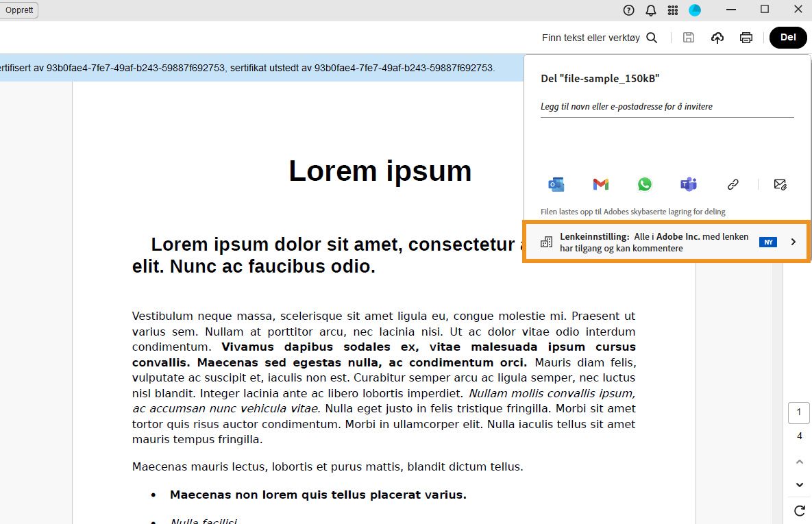Share the file via Outlook
The image size is (812, 524).
[556, 184]
